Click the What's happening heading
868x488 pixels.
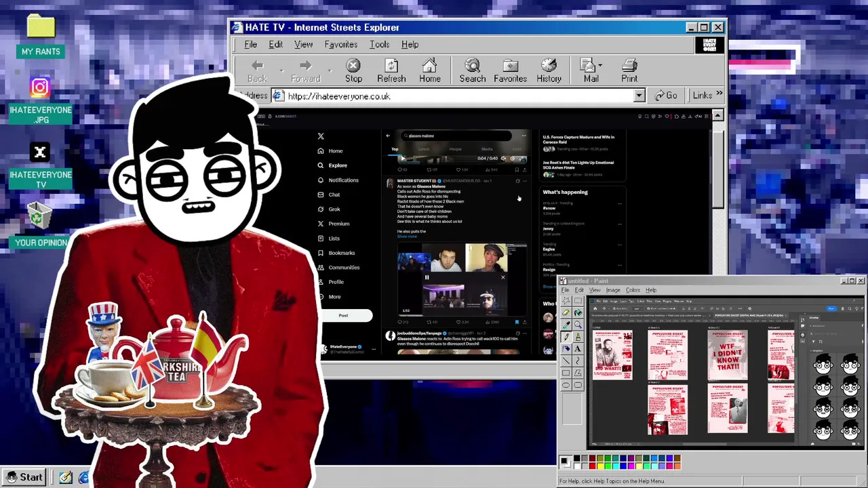[x=565, y=192]
